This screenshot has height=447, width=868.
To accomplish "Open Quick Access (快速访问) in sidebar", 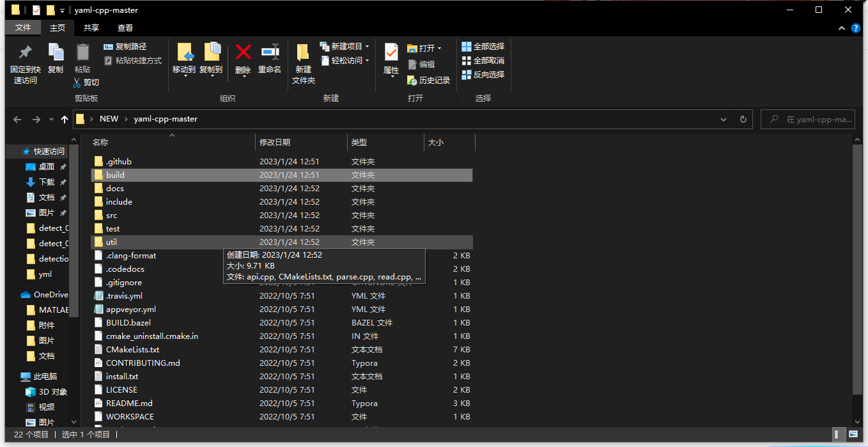I will click(43, 152).
